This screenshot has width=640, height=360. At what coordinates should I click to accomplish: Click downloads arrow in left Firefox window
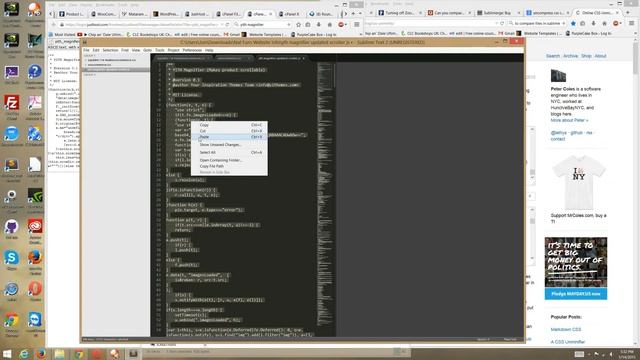point(319,24)
